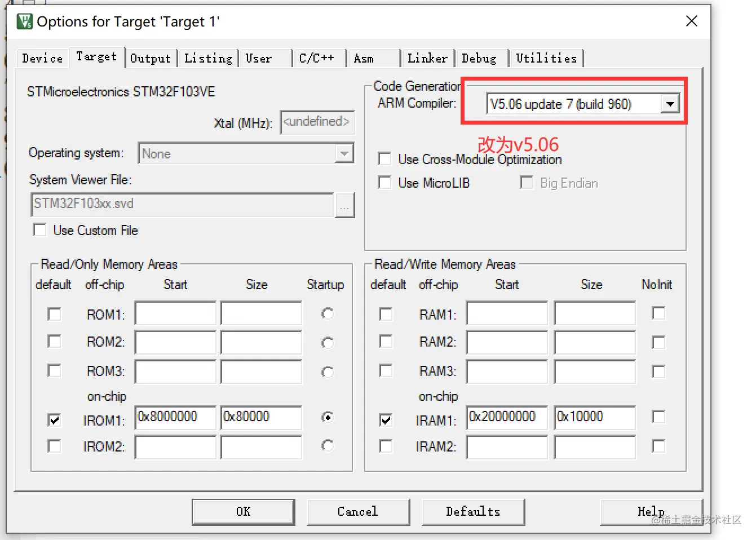Switch to the Device tab

(x=42, y=59)
